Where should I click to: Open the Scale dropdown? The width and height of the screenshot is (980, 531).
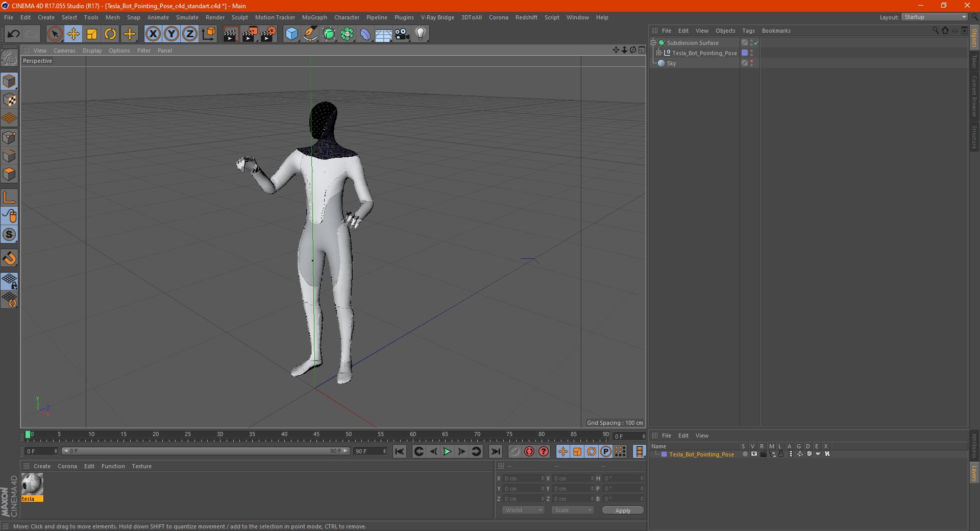tap(573, 510)
